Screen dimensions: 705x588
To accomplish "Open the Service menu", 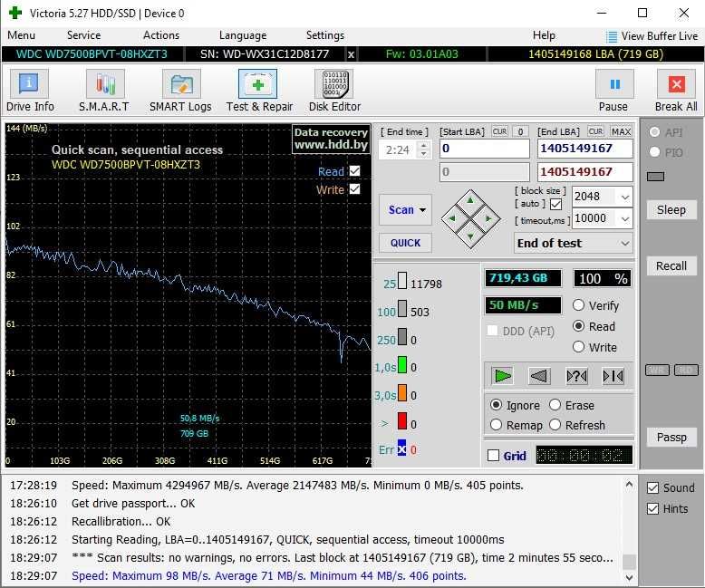I will (x=83, y=35).
